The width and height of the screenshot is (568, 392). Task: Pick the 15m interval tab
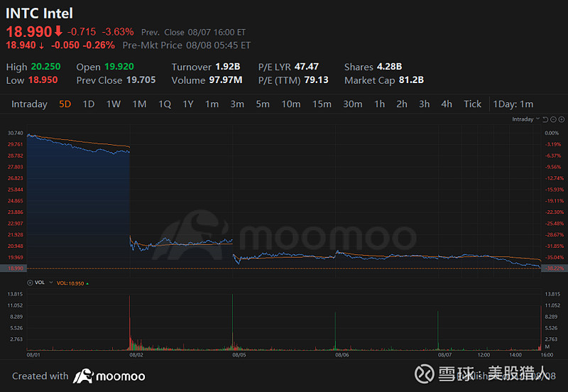(x=322, y=104)
